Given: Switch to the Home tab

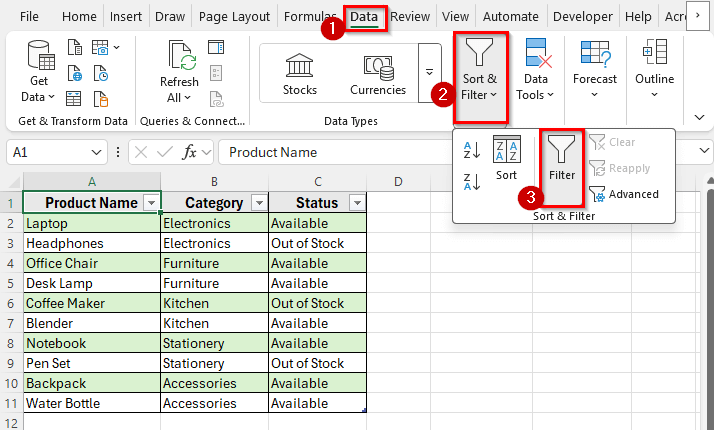Looking at the screenshot, I should (x=79, y=17).
